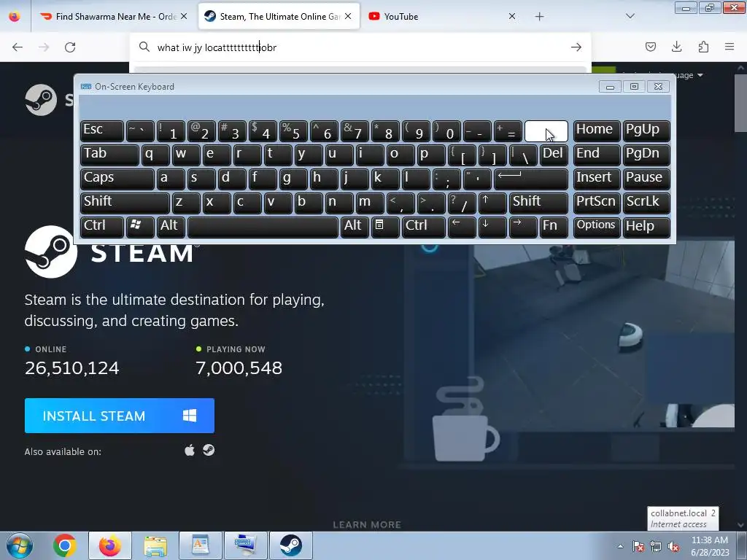This screenshot has height=560, width=747.
Task: Open the Windows Start button
Action: tap(19, 545)
